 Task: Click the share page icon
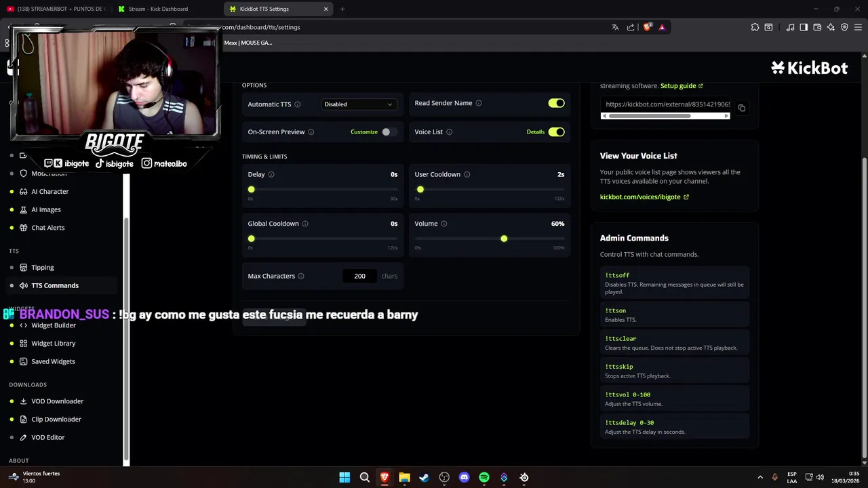tap(631, 27)
